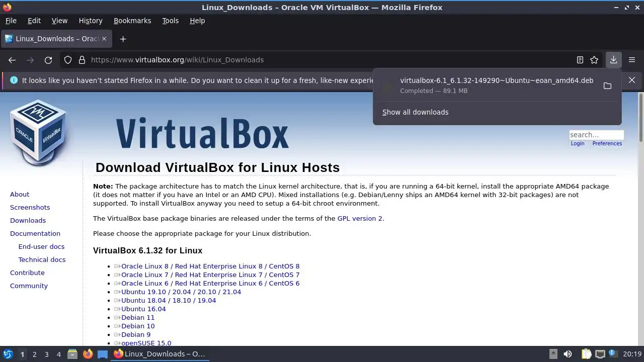Open the Screenshots sidebar link
This screenshot has height=362, width=644.
pos(30,207)
